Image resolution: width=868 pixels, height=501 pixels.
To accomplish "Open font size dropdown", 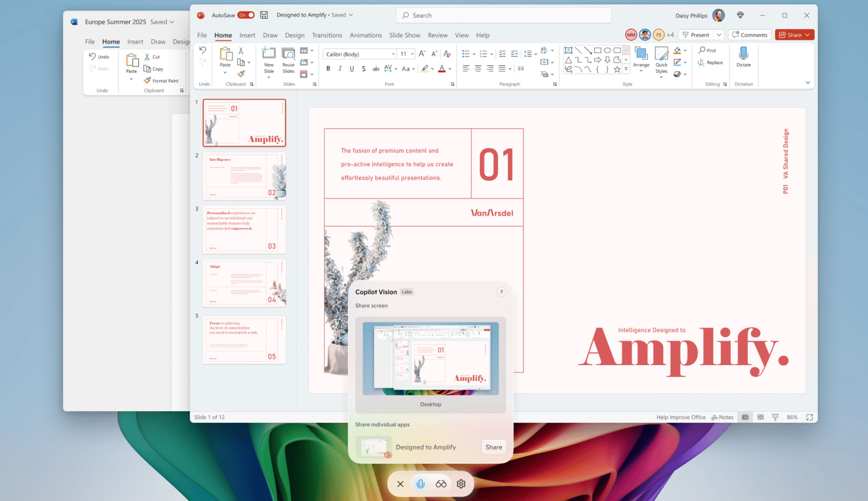I will (412, 54).
